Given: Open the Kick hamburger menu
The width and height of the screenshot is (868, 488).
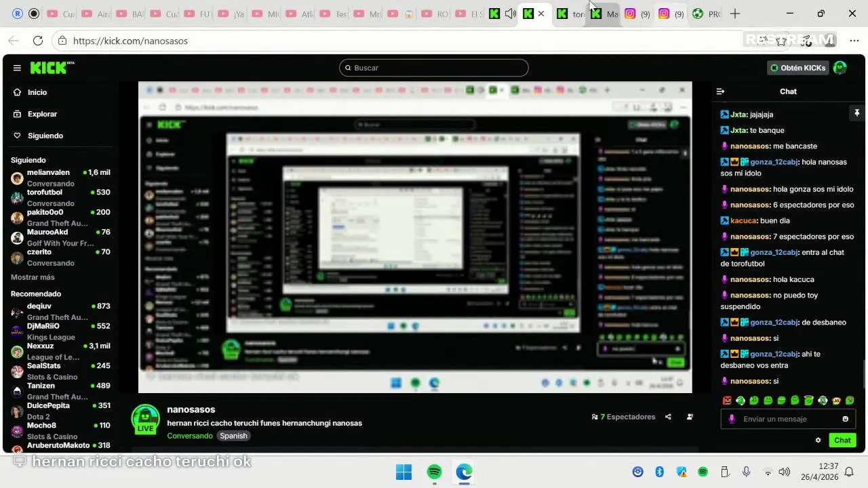Looking at the screenshot, I should click(x=17, y=68).
